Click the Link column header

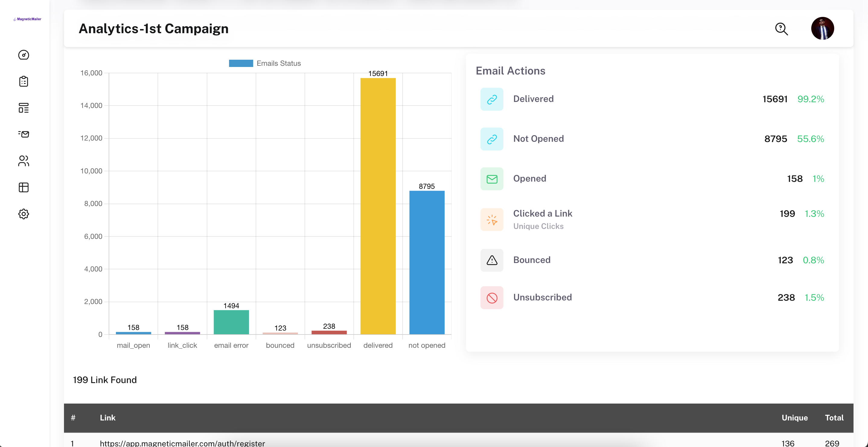107,418
